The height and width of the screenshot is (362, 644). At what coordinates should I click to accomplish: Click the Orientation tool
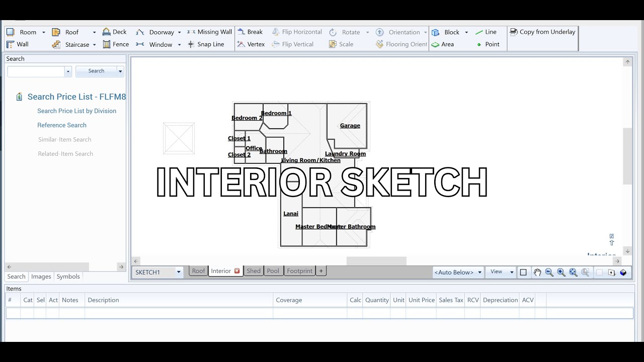pos(398,32)
